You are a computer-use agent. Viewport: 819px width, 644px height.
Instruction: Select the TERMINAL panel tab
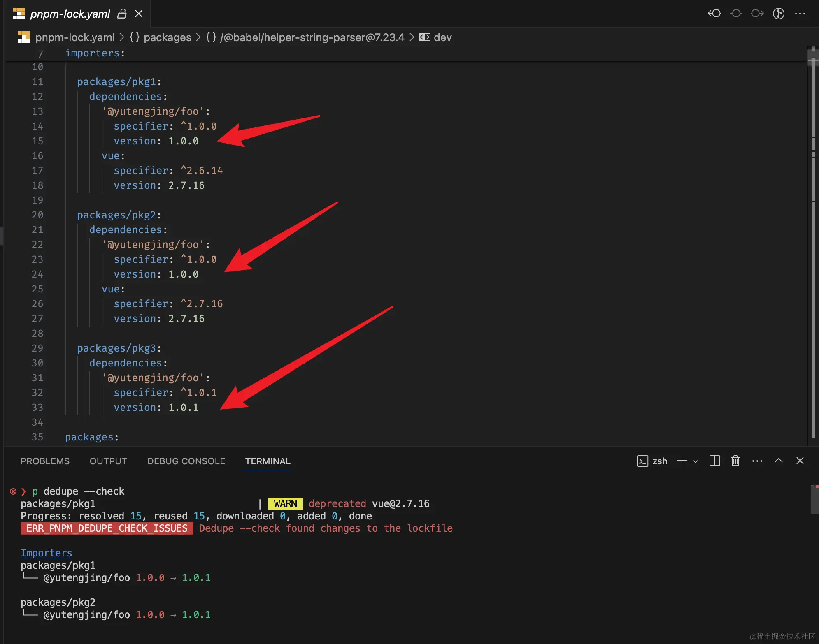click(268, 461)
